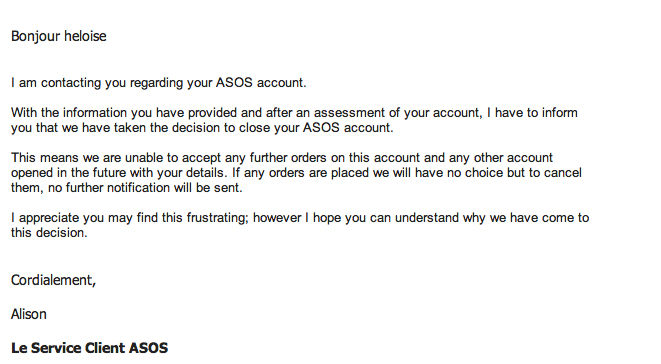Click "no further notification will be sent"
661x364 pixels.
coord(145,188)
